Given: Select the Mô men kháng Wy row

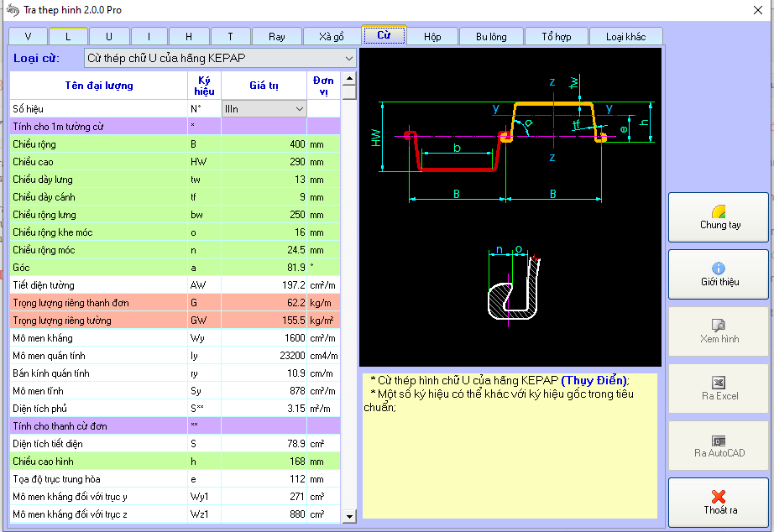Looking at the screenshot, I should tap(175, 338).
